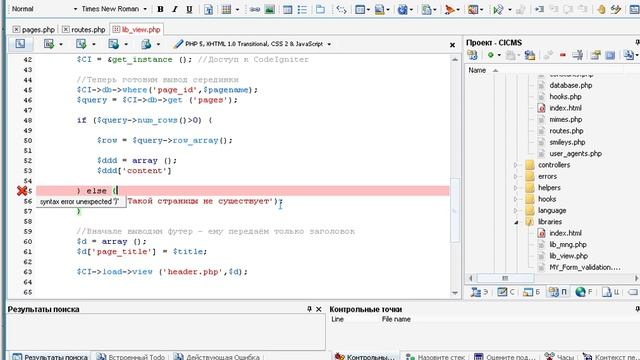Click the red syntax error marker on line 55
640x360 pixels.
pyautogui.click(x=22, y=191)
